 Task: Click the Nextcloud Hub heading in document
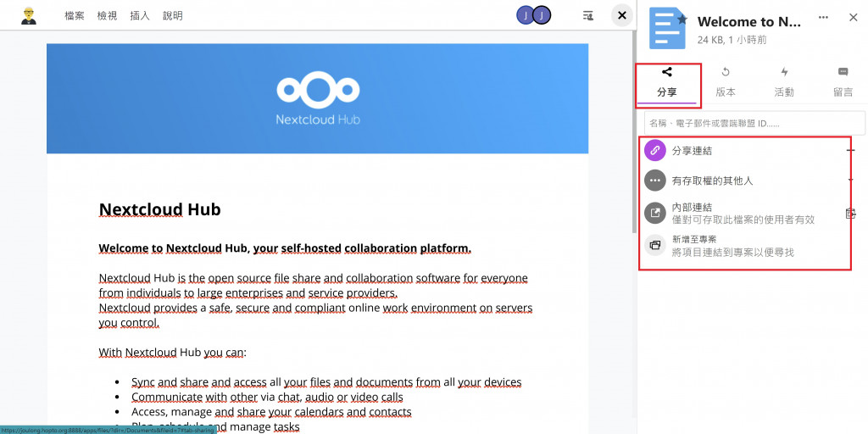tap(159, 209)
